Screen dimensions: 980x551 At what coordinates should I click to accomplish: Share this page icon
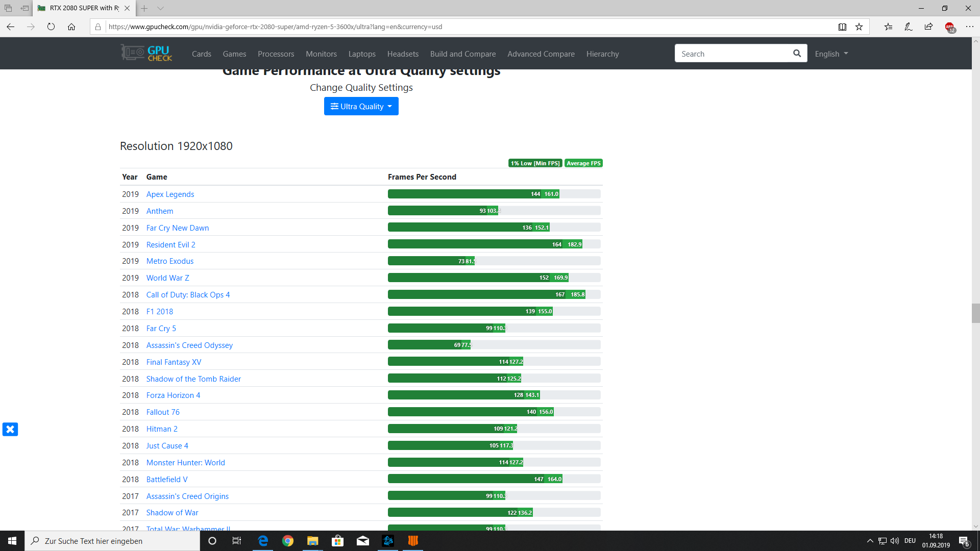(x=928, y=27)
